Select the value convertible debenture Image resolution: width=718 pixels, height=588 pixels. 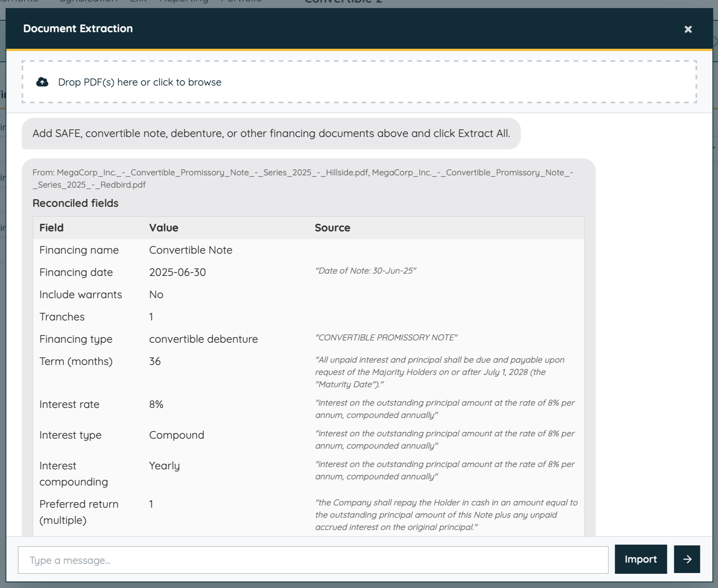click(203, 339)
